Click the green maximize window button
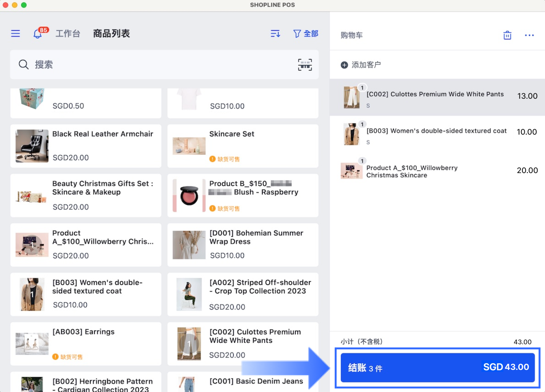Viewport: 545px width, 392px height. pyautogui.click(x=24, y=5)
